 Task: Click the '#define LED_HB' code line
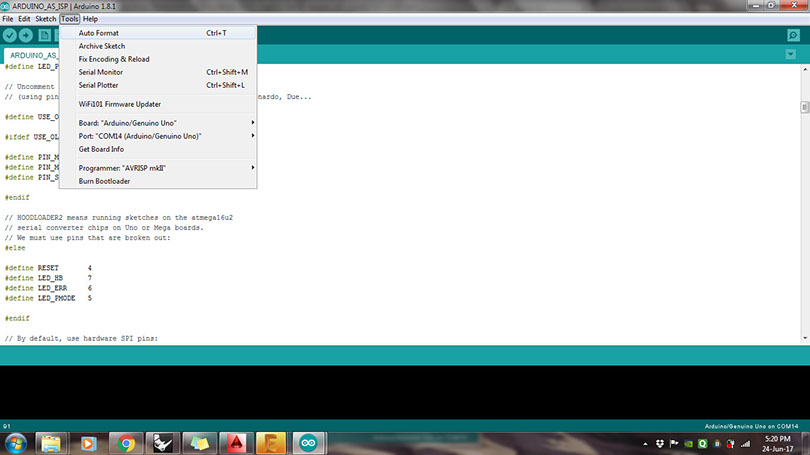point(48,278)
